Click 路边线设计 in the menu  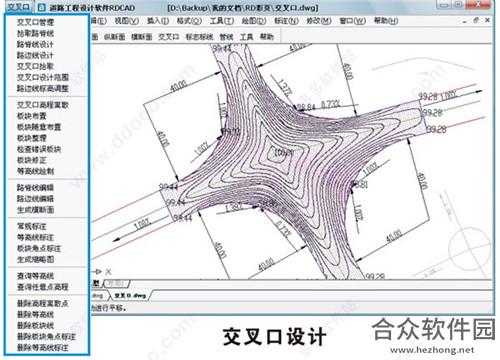pyautogui.click(x=35, y=55)
